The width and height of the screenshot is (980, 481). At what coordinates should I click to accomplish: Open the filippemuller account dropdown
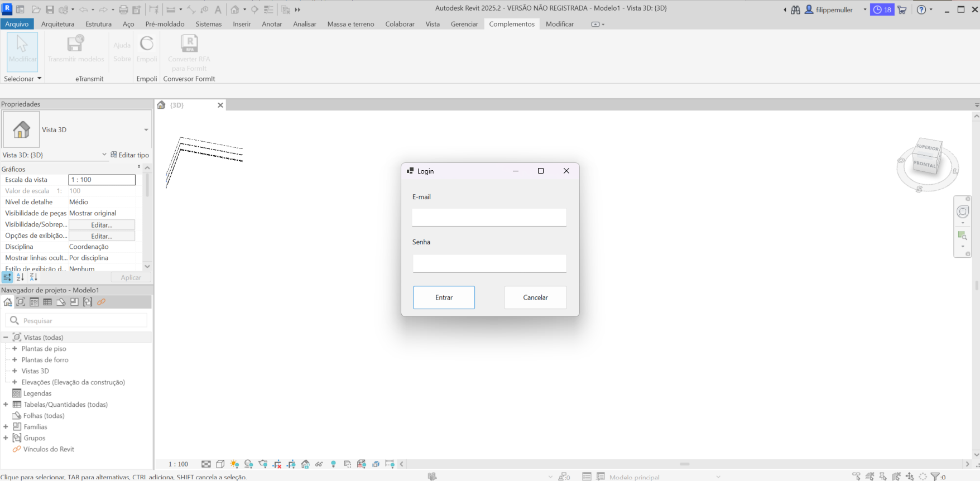(865, 9)
